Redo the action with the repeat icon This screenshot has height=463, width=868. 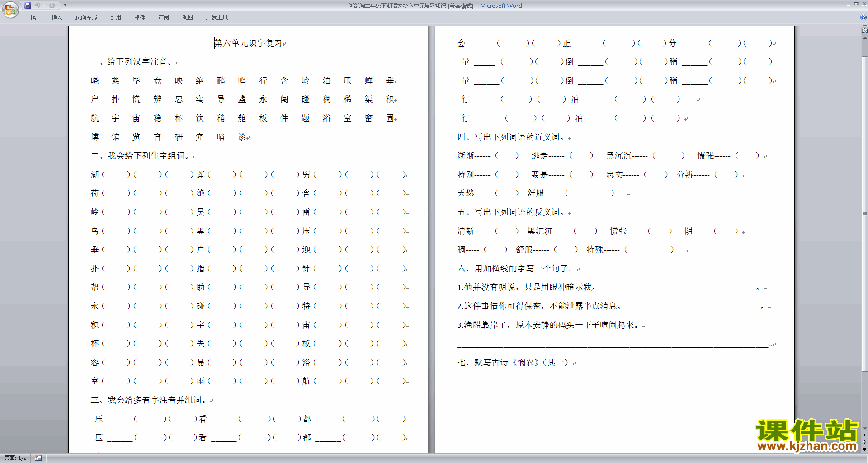(52, 5)
